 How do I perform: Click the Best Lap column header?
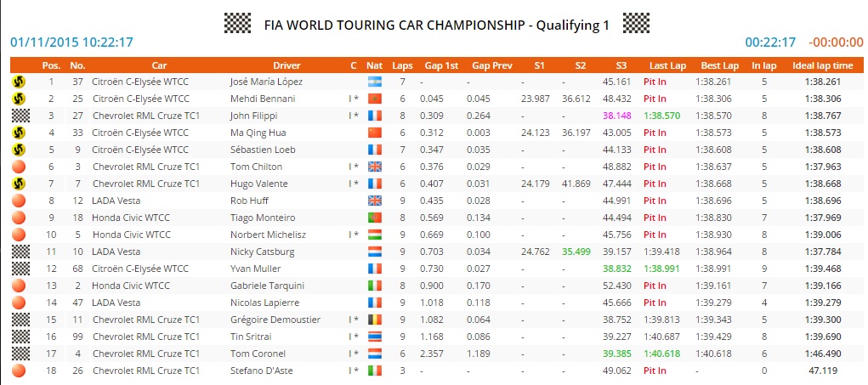tap(719, 65)
